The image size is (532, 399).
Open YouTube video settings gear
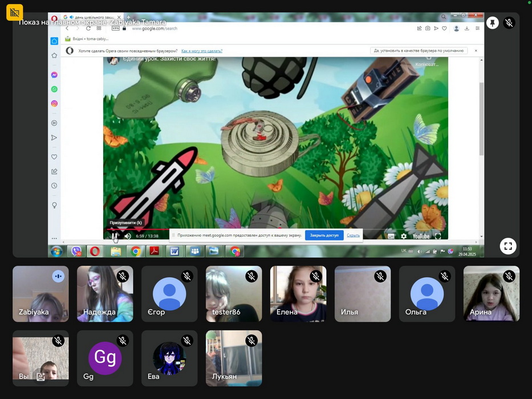(404, 236)
